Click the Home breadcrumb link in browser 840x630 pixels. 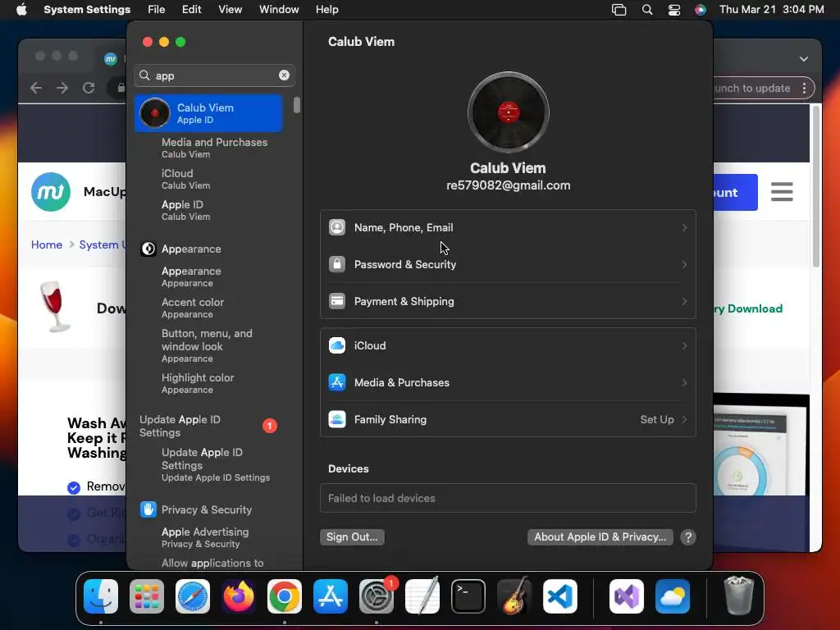[47, 244]
